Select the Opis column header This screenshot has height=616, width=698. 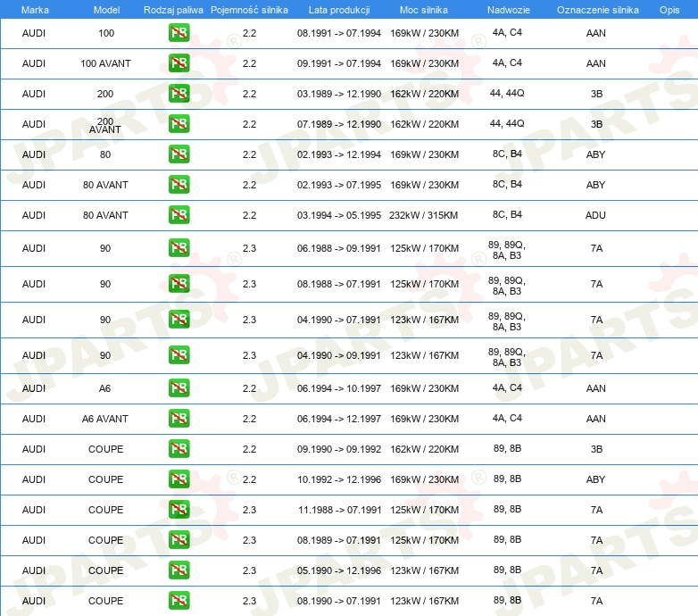coord(669,9)
